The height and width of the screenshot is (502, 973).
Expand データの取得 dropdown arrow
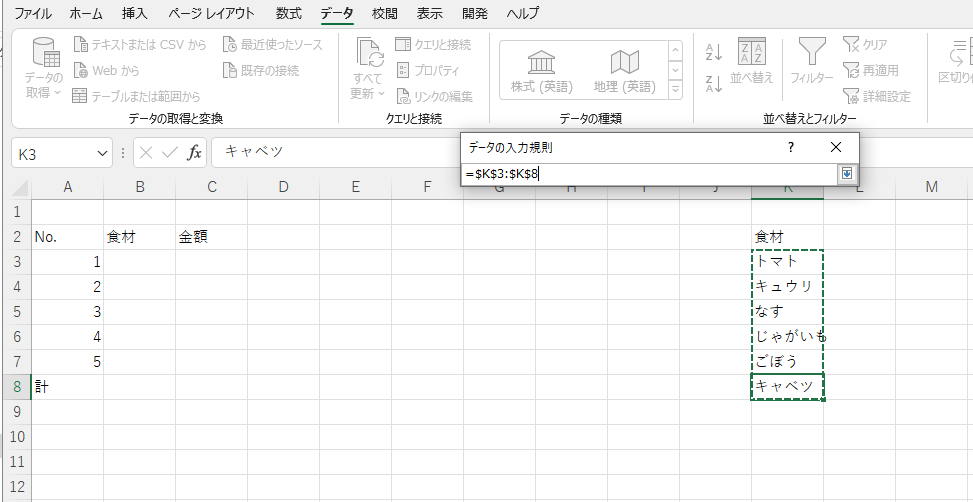(58, 93)
